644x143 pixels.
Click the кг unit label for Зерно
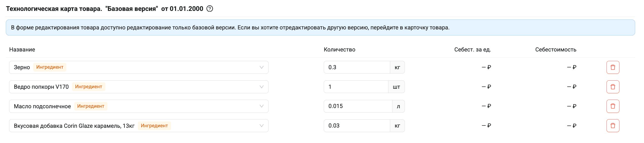(397, 67)
